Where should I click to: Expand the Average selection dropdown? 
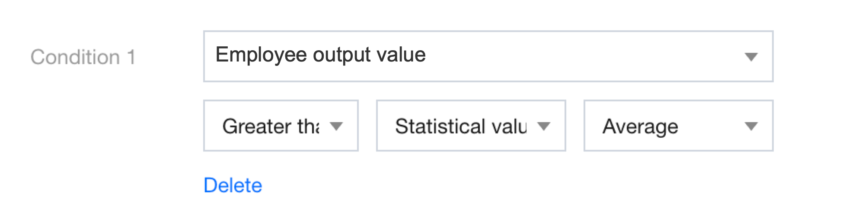pyautogui.click(x=678, y=126)
